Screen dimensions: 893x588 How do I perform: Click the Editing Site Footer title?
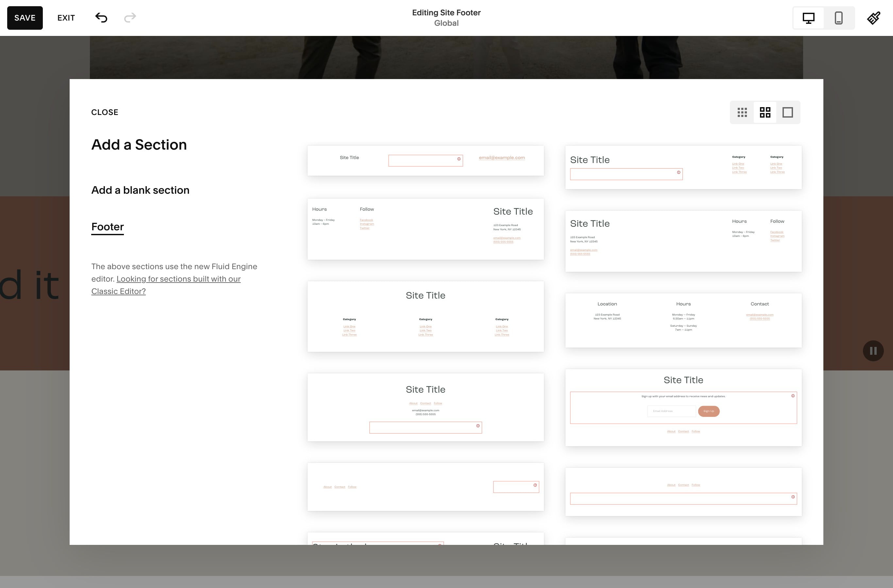446,12
